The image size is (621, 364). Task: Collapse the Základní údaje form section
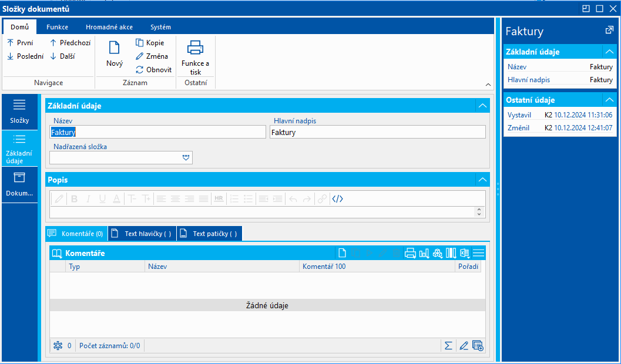482,106
